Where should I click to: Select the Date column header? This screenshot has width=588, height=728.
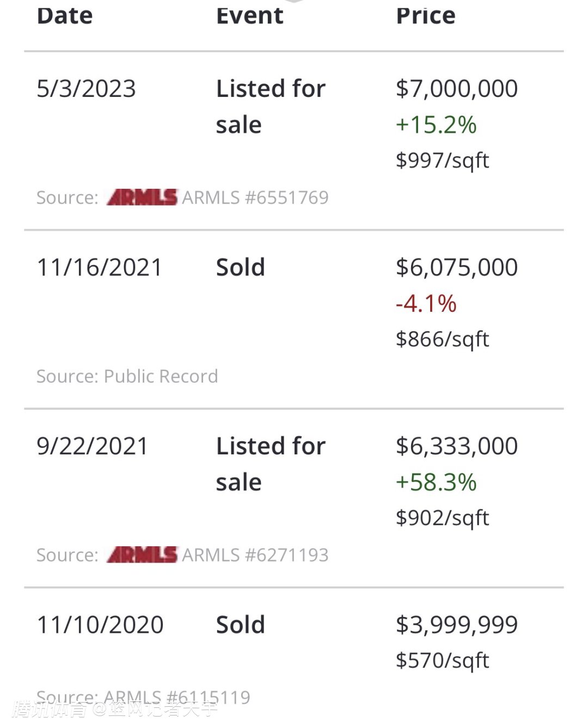tap(65, 16)
